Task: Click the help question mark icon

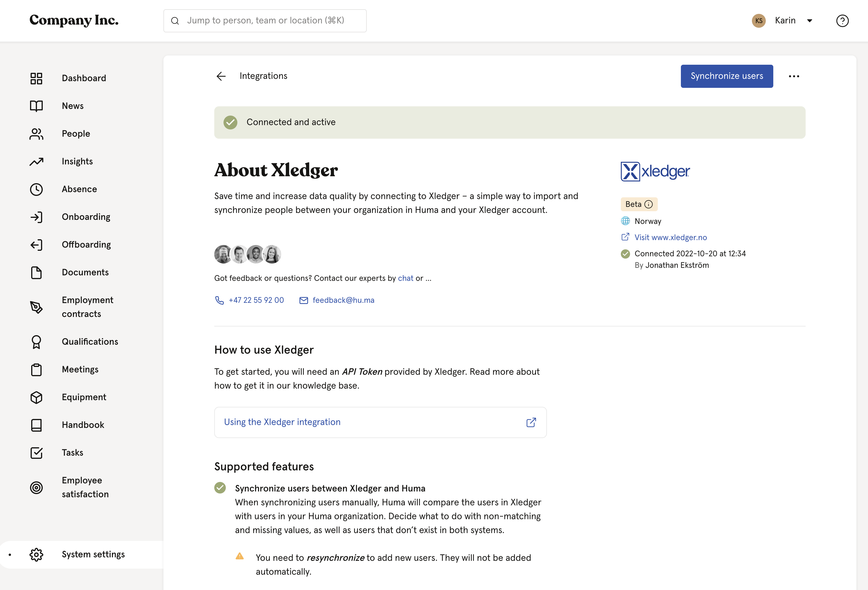Action: [842, 21]
